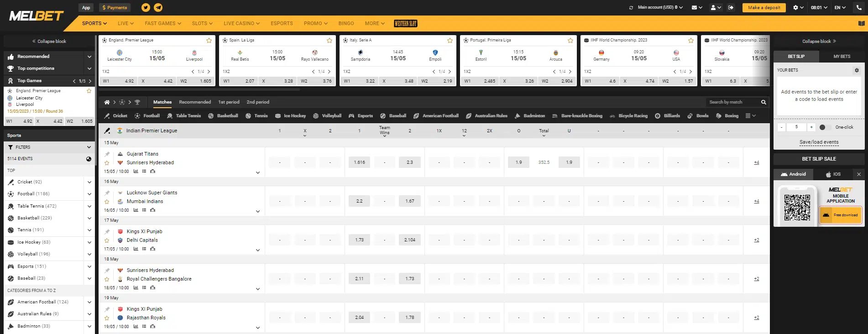Open the BINGO page
868x334 pixels.
click(346, 23)
